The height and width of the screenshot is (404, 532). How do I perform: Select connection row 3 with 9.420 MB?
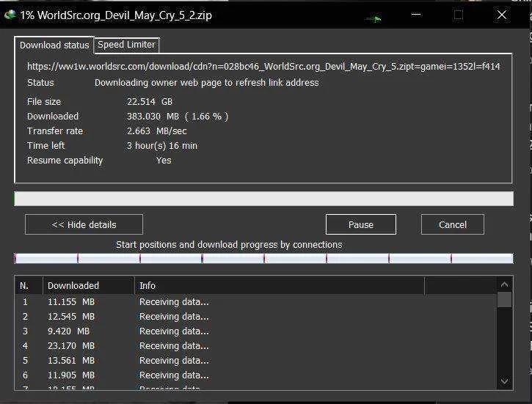(x=256, y=331)
